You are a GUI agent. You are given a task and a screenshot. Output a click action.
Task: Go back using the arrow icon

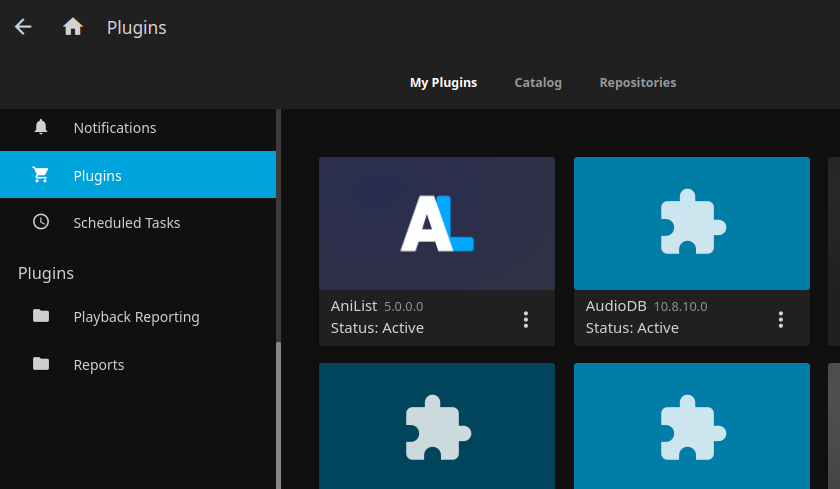pos(23,27)
